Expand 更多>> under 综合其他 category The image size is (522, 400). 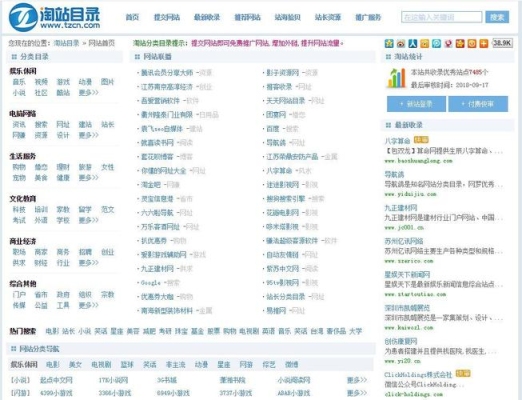pyautogui.click(x=89, y=305)
